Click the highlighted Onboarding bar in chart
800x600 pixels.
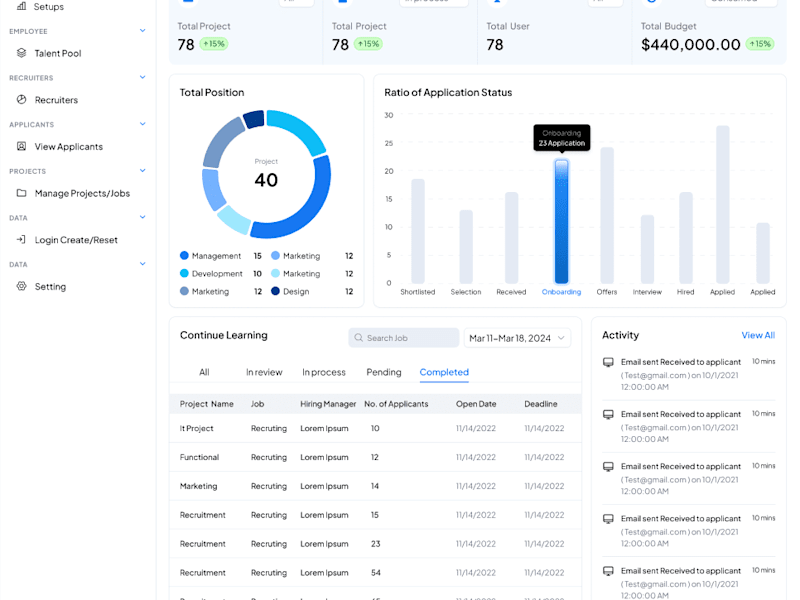coord(561,221)
